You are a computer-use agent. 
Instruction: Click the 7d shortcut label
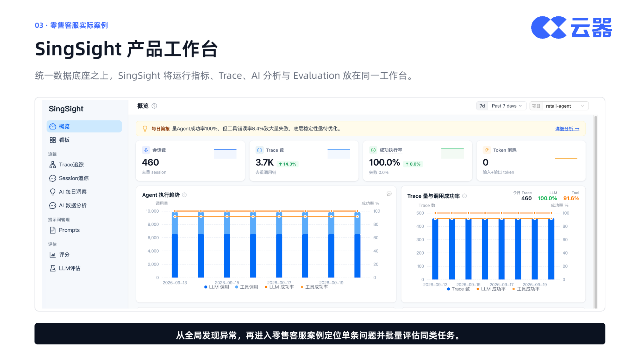click(x=482, y=106)
